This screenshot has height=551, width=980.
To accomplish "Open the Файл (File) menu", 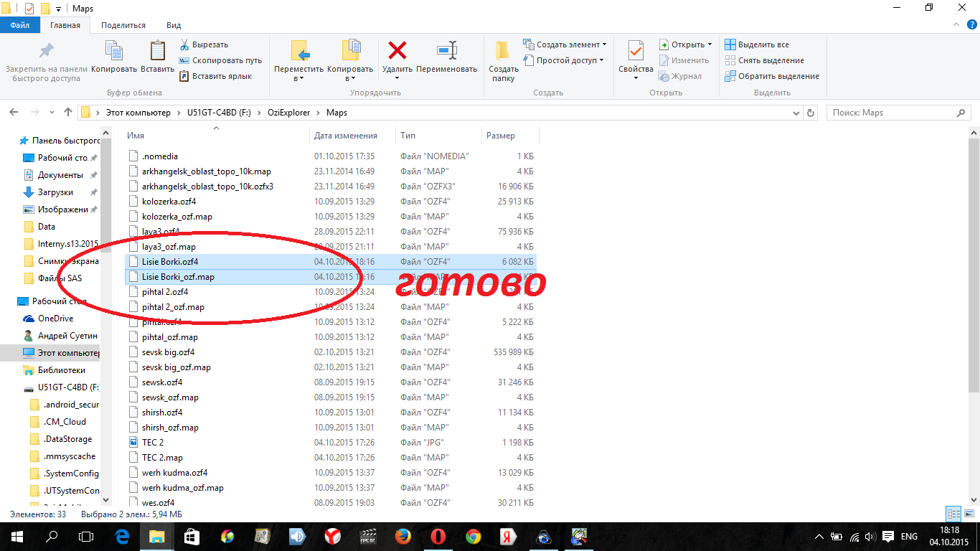I will click(x=20, y=25).
